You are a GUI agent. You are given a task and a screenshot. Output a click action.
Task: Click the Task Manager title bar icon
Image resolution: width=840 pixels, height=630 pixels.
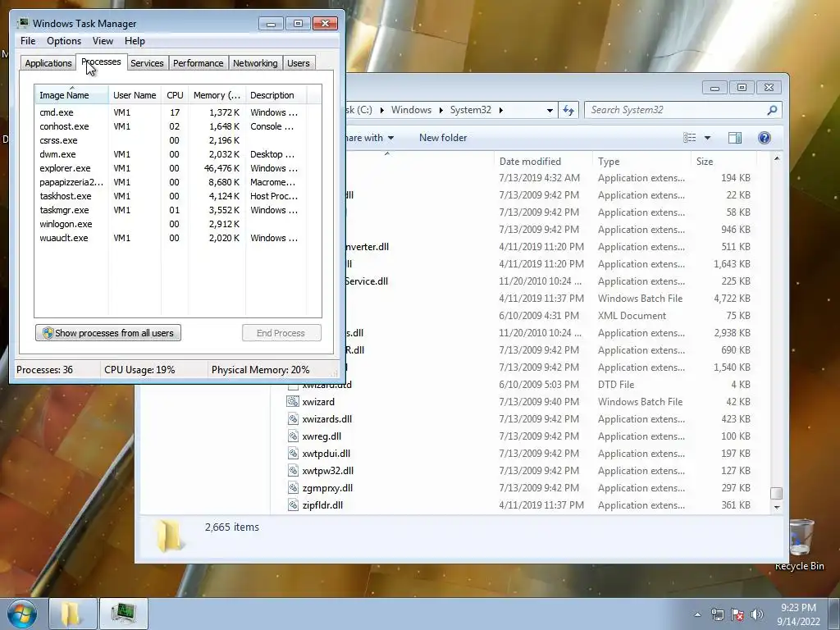click(22, 23)
